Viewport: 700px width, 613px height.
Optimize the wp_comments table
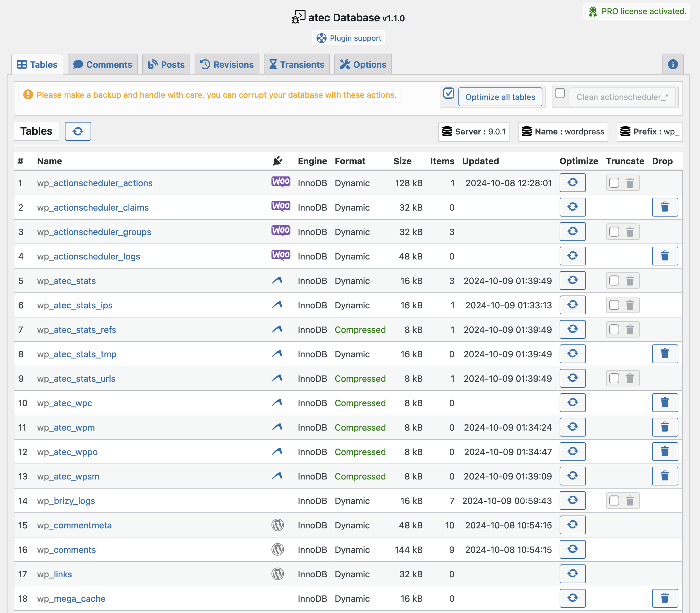pyautogui.click(x=572, y=549)
